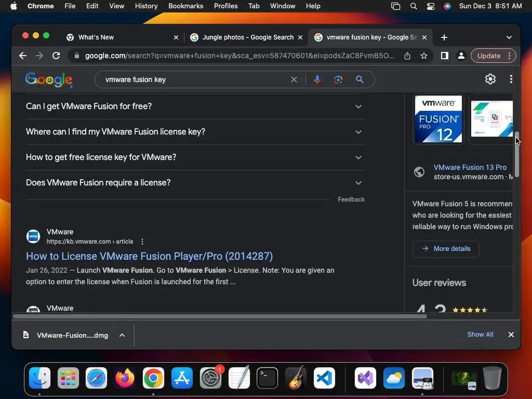Show all downloads
This screenshot has height=399, width=532.
tap(480, 335)
